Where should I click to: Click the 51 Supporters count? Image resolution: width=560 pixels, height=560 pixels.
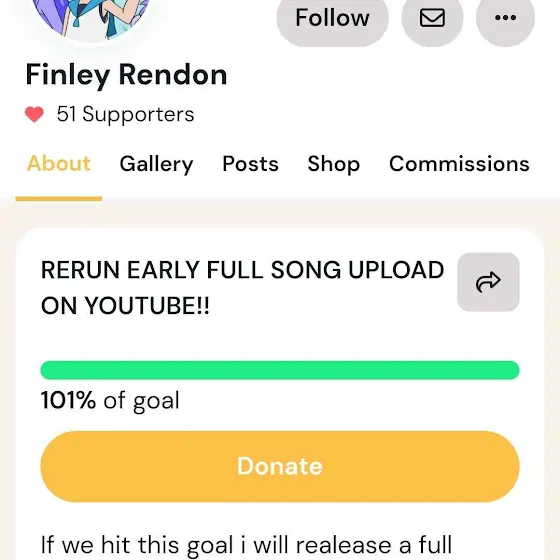pos(125,114)
